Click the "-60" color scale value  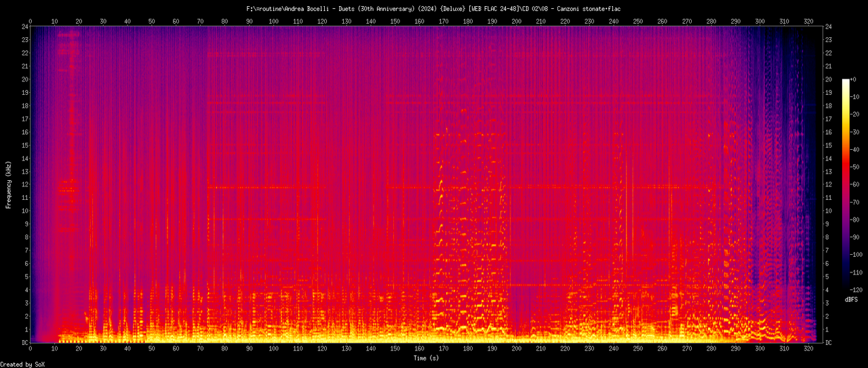[855, 185]
